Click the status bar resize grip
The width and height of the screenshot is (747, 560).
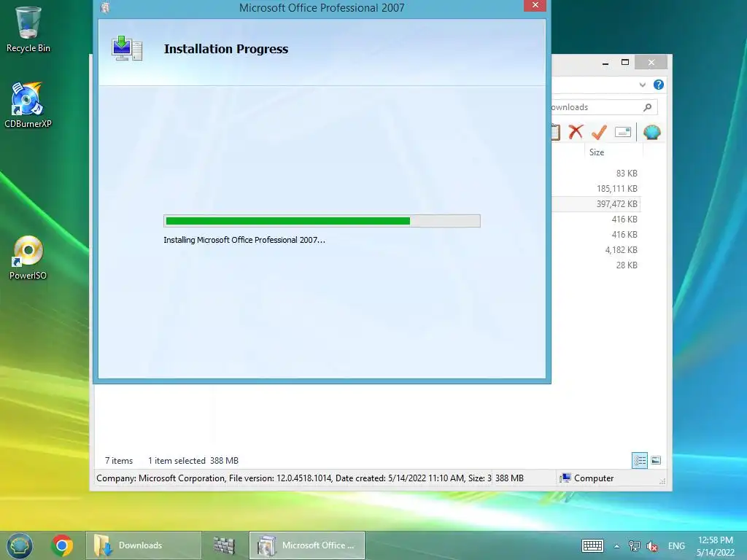coord(662,481)
